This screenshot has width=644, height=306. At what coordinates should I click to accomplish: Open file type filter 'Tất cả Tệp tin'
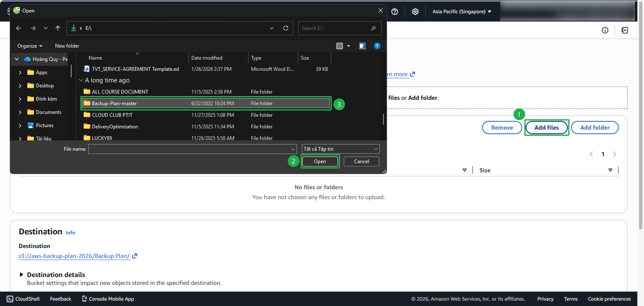point(341,149)
